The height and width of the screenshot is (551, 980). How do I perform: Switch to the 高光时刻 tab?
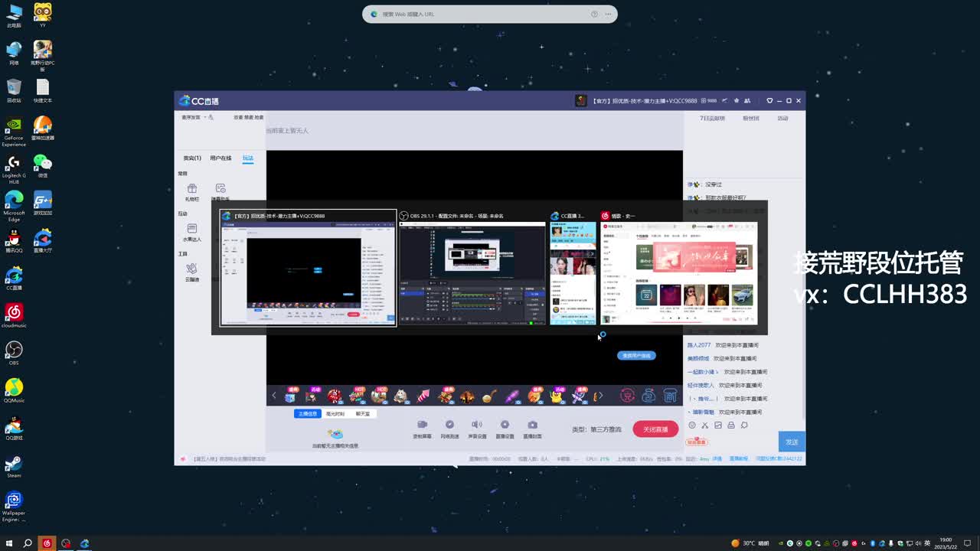pos(335,412)
